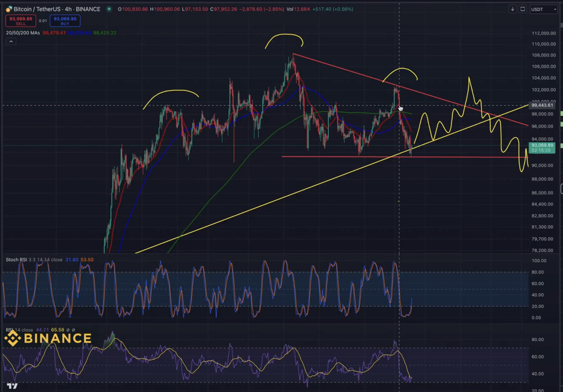The height and width of the screenshot is (392, 563).
Task: Click the Binance logo watermark
Action: click(x=48, y=339)
